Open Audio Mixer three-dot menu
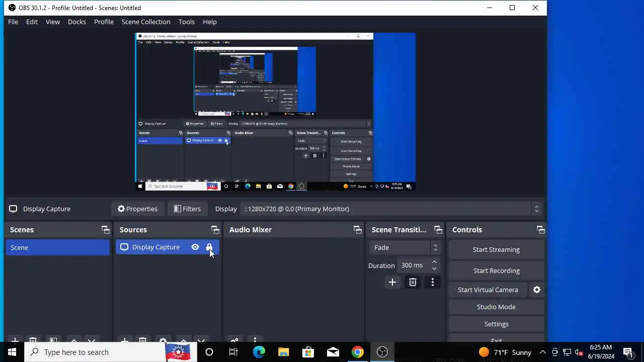The image size is (644, 362). pyautogui.click(x=255, y=340)
